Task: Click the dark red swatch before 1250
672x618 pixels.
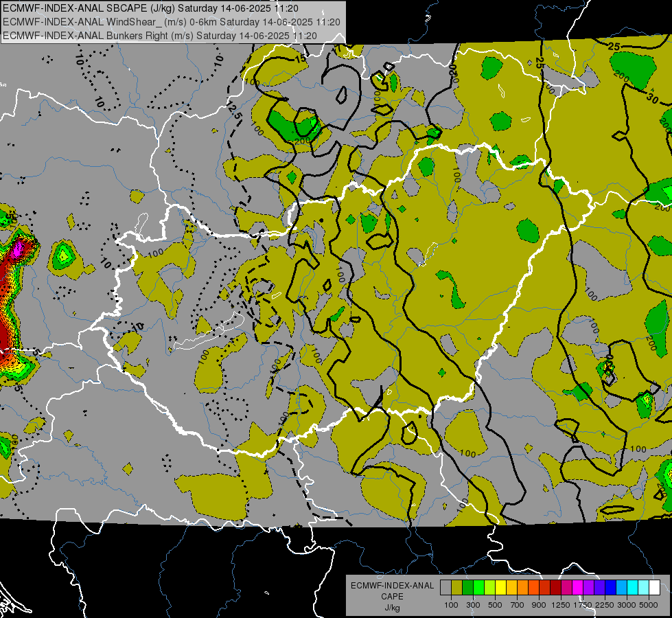Action: [x=555, y=588]
